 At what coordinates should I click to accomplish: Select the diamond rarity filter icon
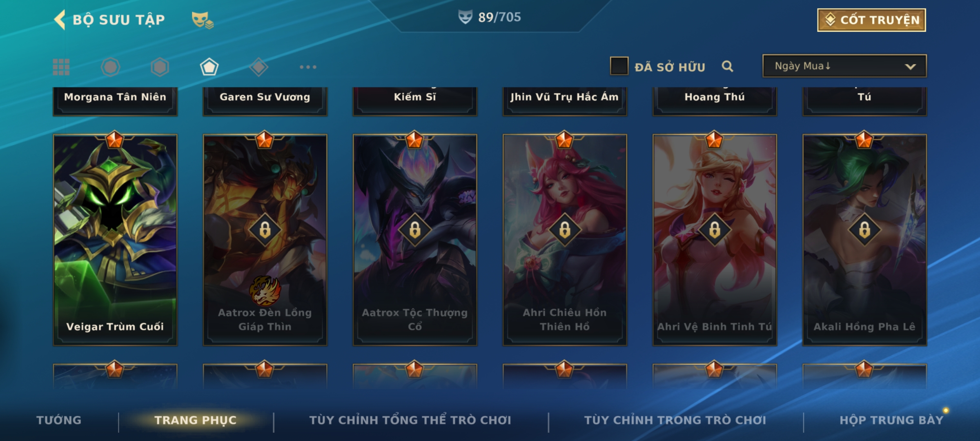click(x=258, y=67)
